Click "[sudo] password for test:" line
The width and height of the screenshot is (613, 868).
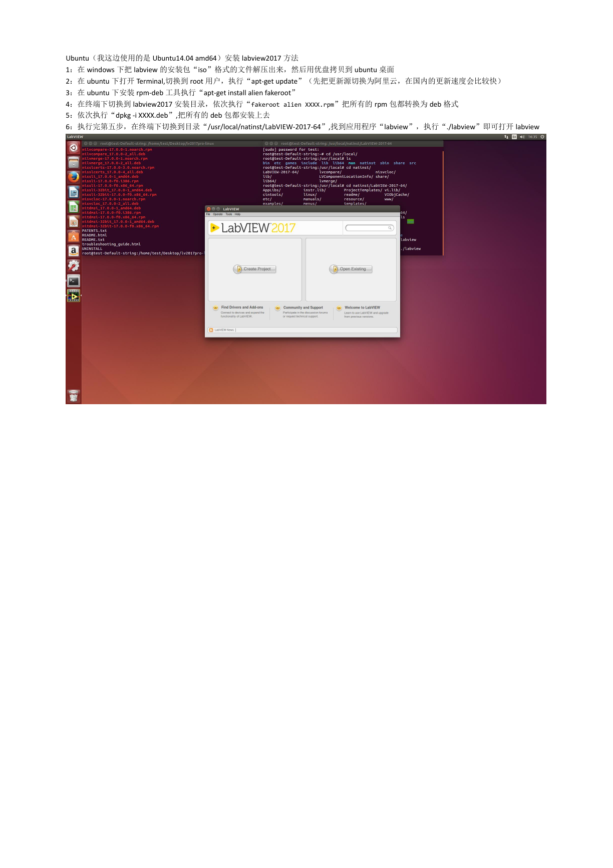point(291,150)
